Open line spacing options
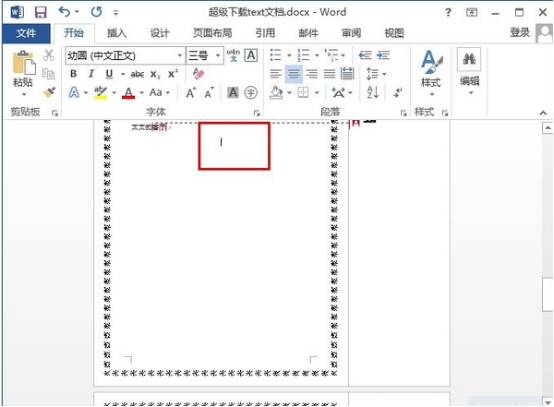 pyautogui.click(x=376, y=74)
